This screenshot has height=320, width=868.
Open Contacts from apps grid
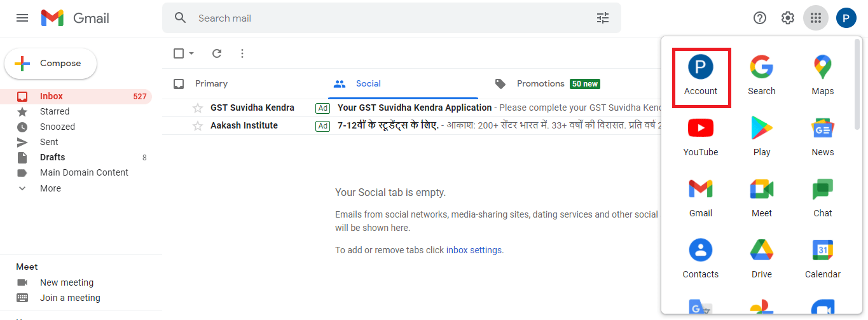700,259
